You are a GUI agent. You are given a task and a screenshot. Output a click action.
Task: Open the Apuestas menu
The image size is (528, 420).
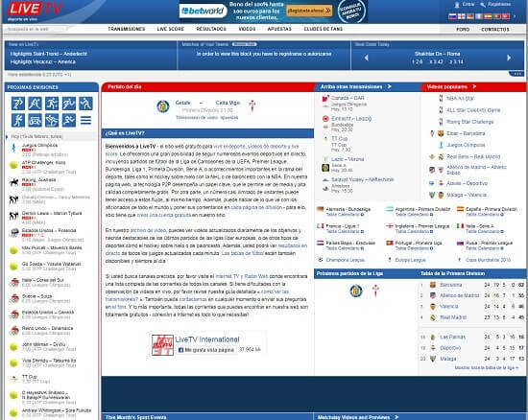click(279, 29)
